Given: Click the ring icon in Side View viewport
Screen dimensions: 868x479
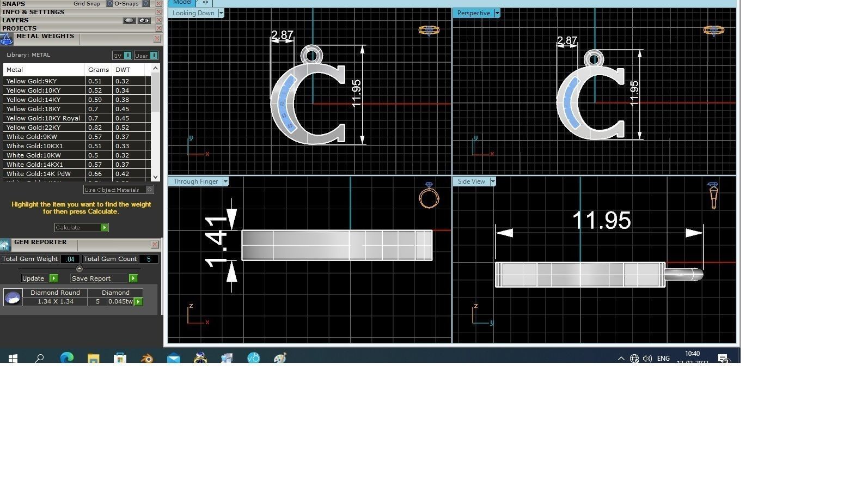Looking at the screenshot, I should tap(713, 195).
